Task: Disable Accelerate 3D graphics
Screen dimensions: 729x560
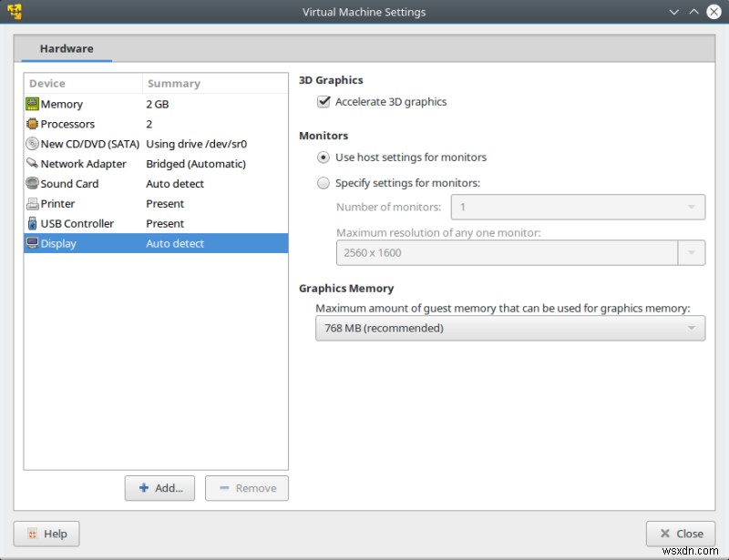Action: [x=323, y=102]
